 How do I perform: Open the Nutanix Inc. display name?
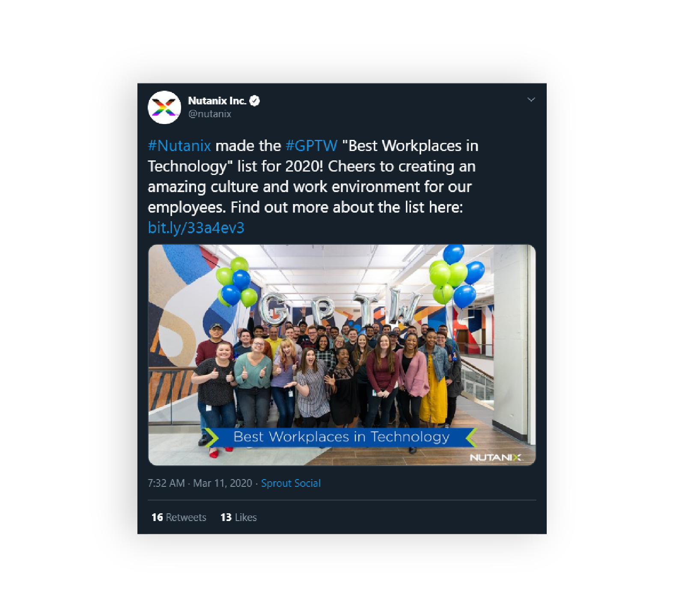[x=217, y=101]
